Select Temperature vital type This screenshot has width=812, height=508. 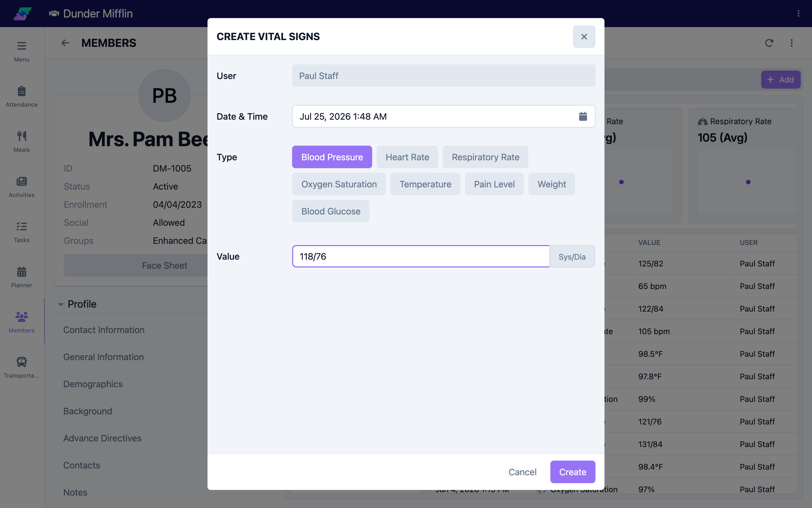point(425,184)
